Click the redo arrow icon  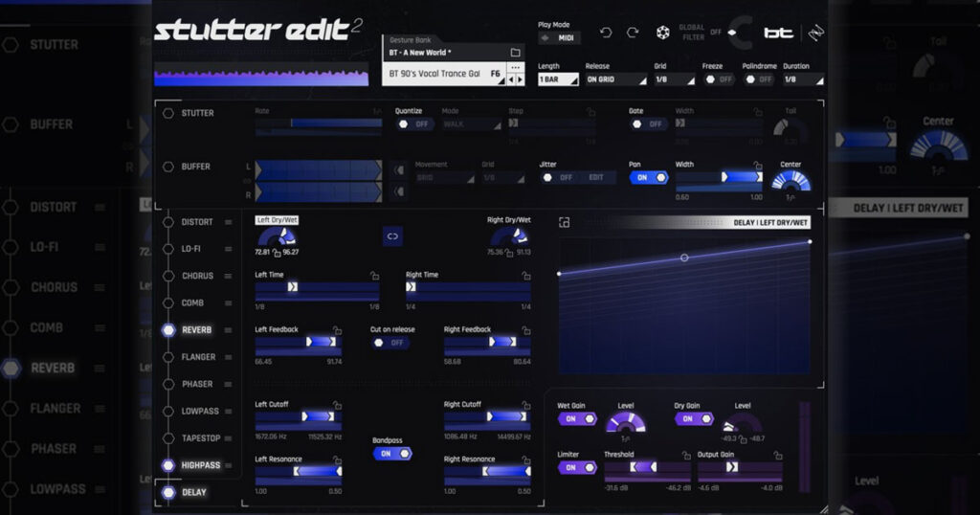tap(632, 33)
